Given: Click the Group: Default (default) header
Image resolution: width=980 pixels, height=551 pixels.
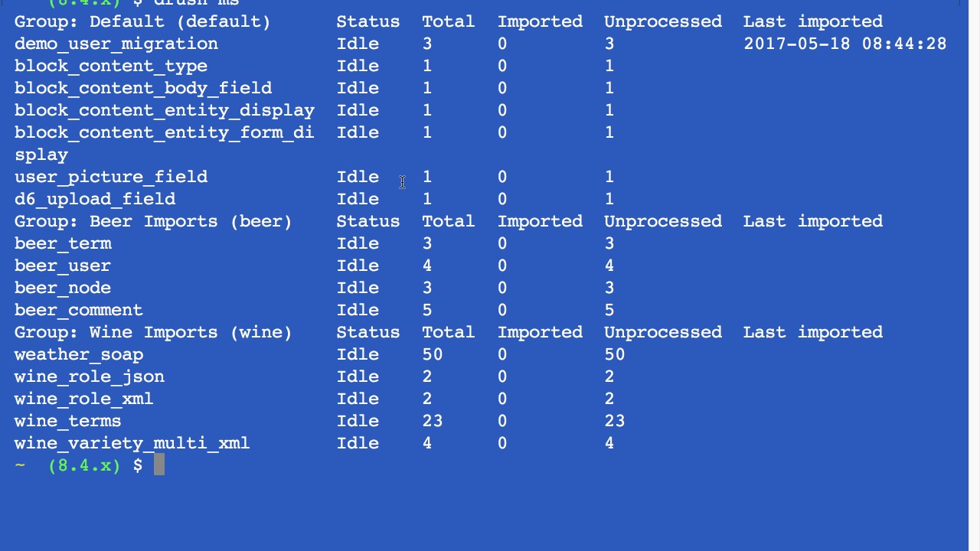Looking at the screenshot, I should [x=142, y=21].
